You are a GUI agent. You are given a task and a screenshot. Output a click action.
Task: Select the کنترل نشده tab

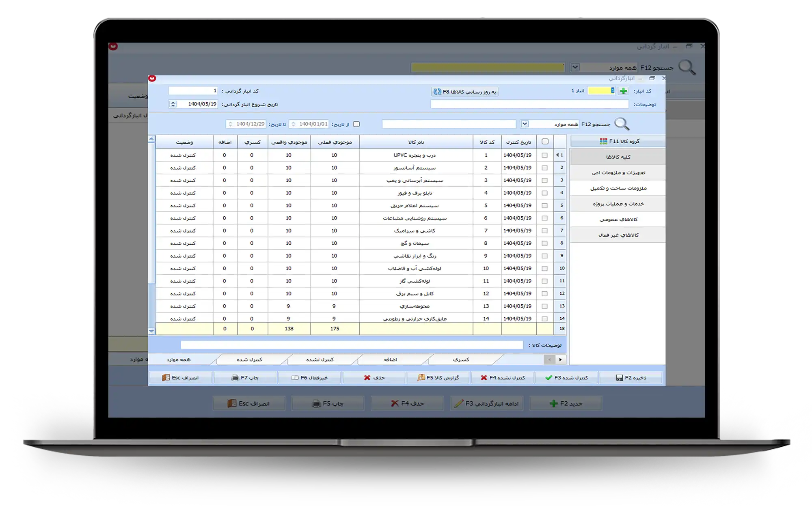[320, 360]
